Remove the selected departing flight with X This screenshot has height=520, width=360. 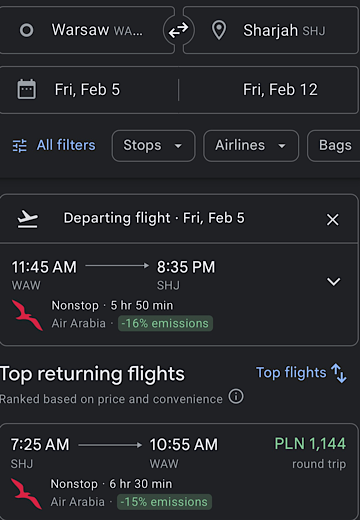(x=332, y=220)
